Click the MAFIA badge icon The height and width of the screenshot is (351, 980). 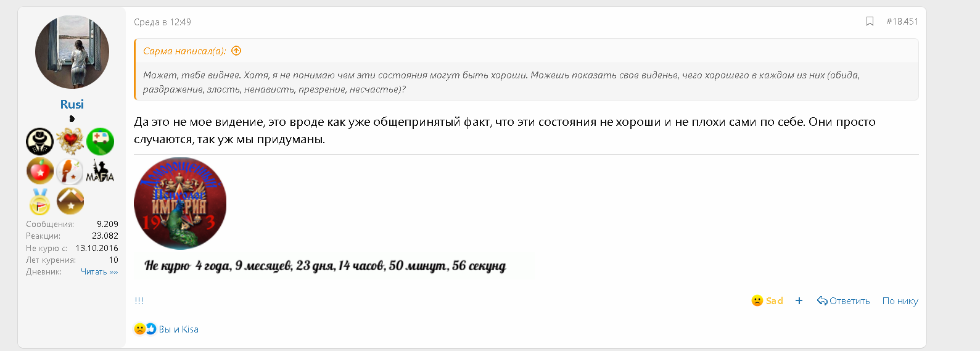click(x=100, y=171)
